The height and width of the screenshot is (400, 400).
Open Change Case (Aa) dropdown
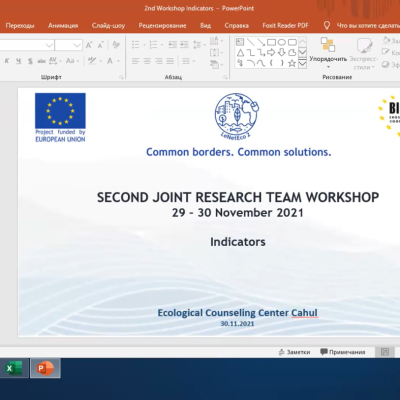click(x=72, y=61)
